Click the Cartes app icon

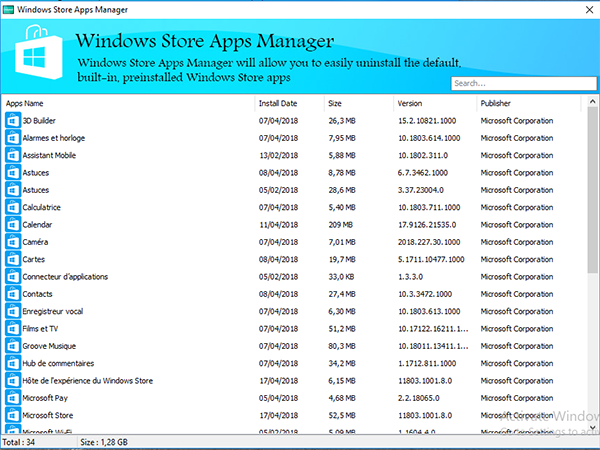pyautogui.click(x=13, y=259)
